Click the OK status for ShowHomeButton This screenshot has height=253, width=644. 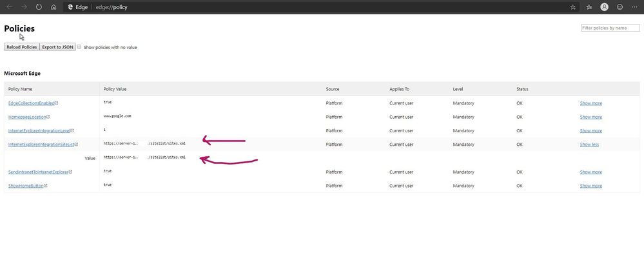coord(519,185)
